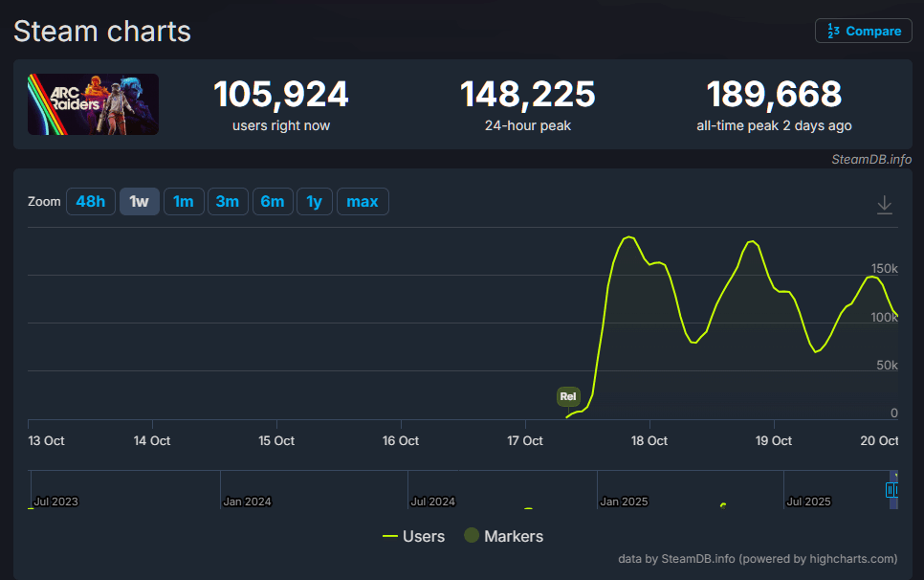924x580 pixels.
Task: Set chart zoom to 1m
Action: tap(184, 202)
